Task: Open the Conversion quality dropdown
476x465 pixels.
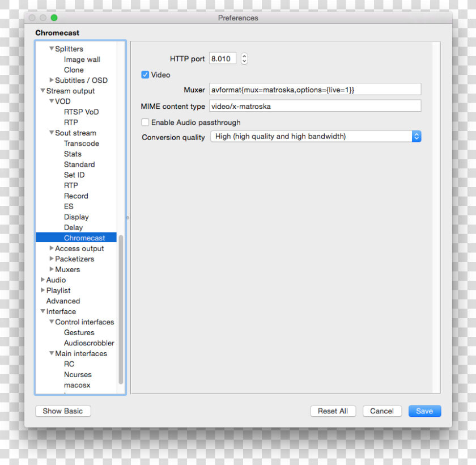Action: tap(316, 136)
